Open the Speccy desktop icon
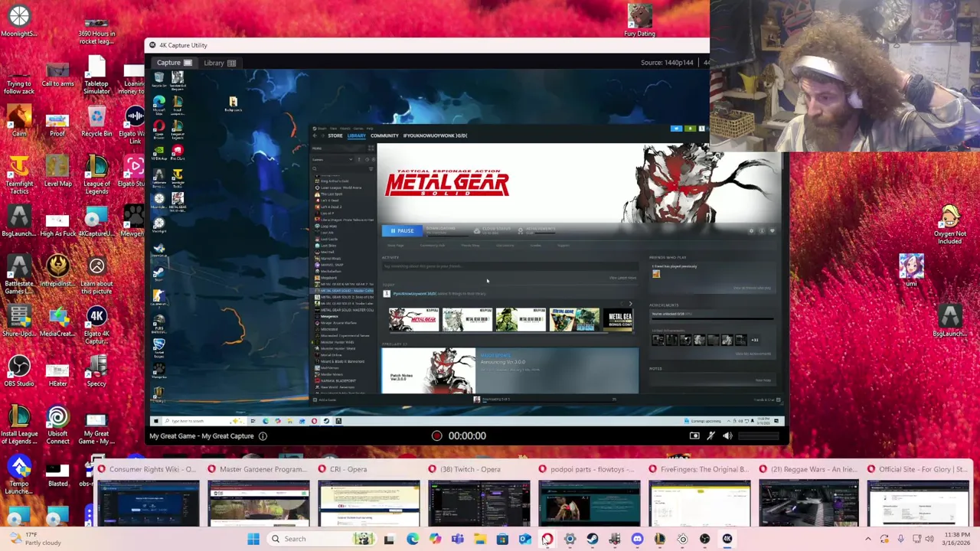 point(96,371)
